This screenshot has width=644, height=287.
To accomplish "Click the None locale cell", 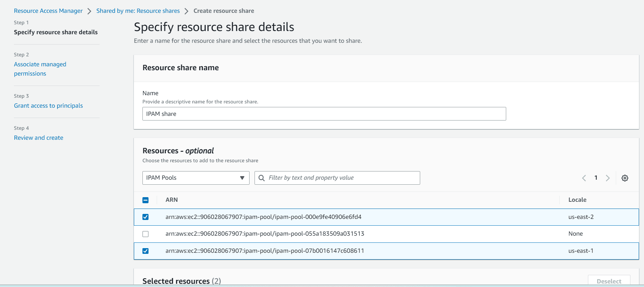I will [x=575, y=234].
